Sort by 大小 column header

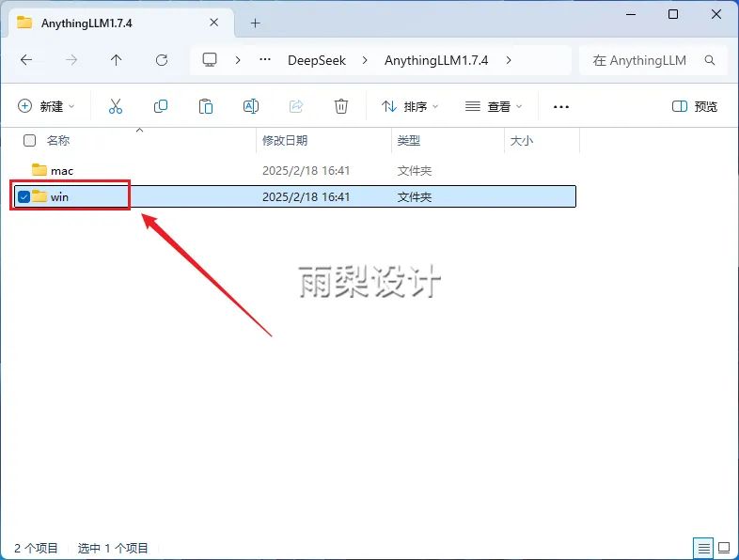[x=522, y=140]
